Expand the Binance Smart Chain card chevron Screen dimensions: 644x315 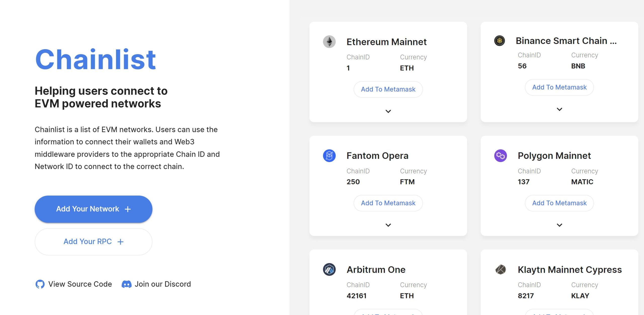(559, 109)
